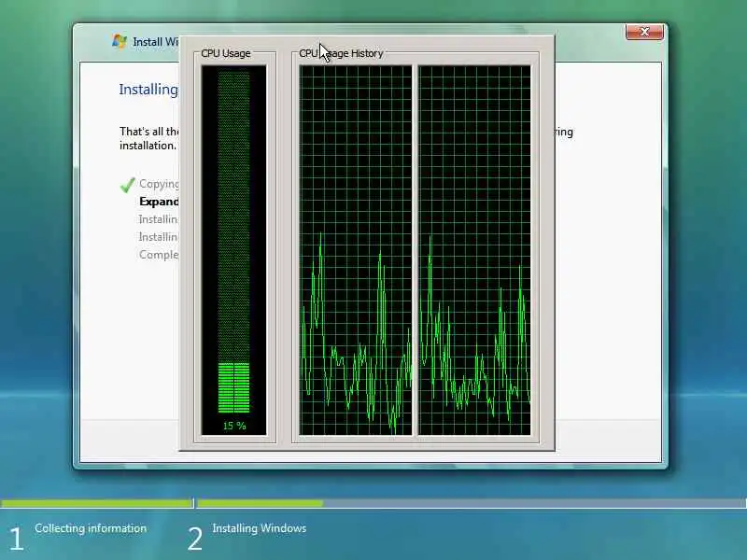Click the Collecting information step label
The height and width of the screenshot is (560, 747).
[91, 528]
